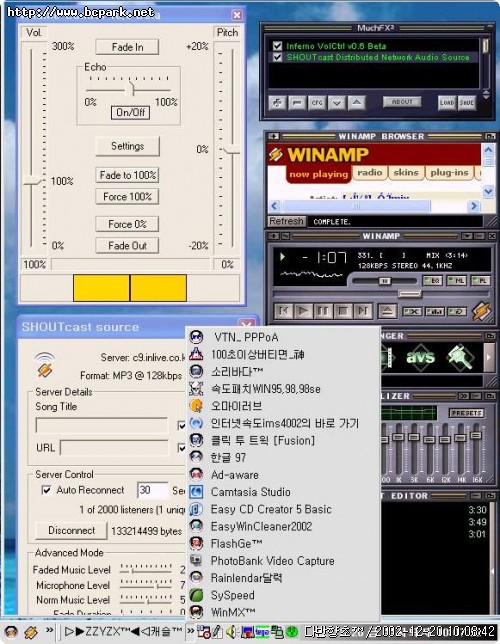
Task: Launch Camtasia Studio from popup menu
Action: (x=283, y=492)
